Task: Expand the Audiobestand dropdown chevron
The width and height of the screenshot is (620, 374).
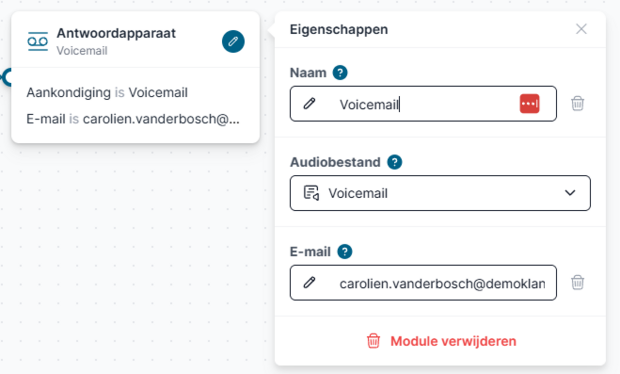Action: [570, 193]
